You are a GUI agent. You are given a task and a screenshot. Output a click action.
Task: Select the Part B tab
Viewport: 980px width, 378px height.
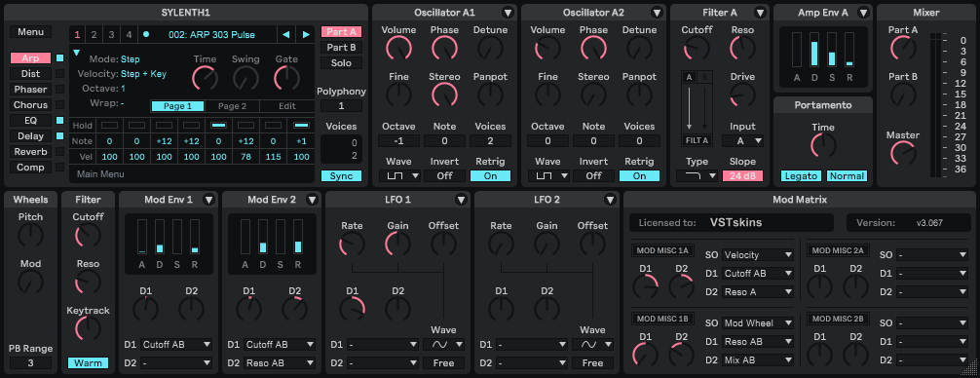(341, 48)
